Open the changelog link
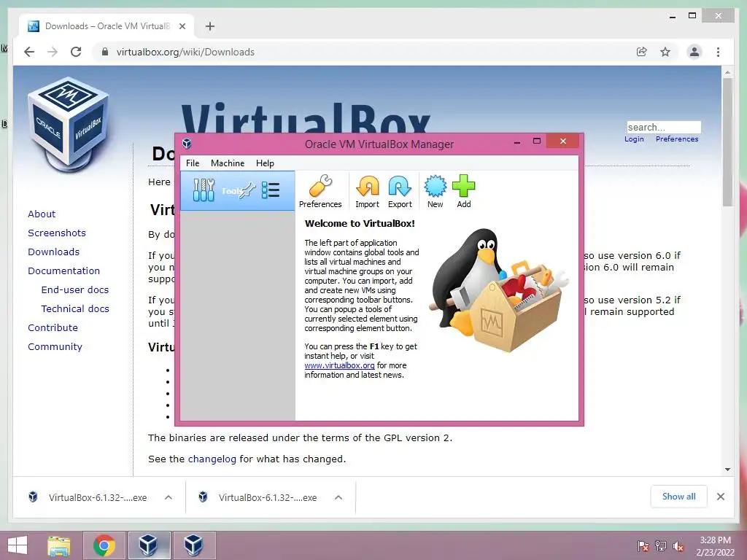 tap(212, 459)
